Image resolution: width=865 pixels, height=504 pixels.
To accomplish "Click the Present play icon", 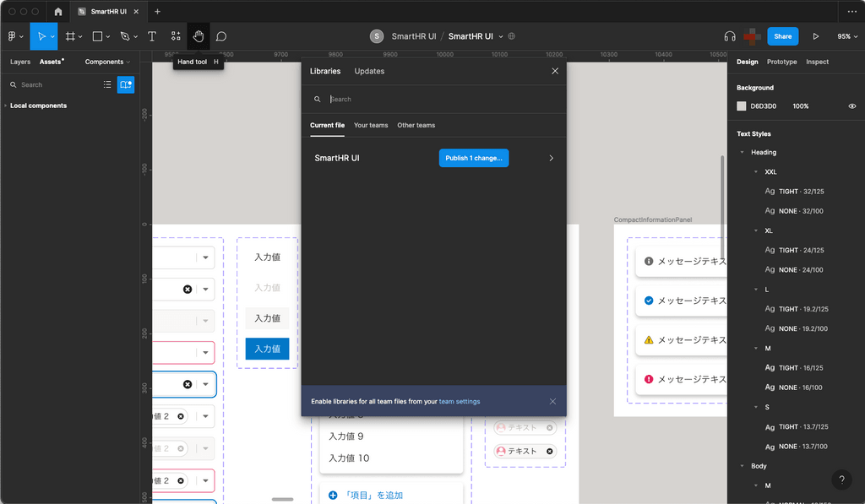I will point(814,35).
